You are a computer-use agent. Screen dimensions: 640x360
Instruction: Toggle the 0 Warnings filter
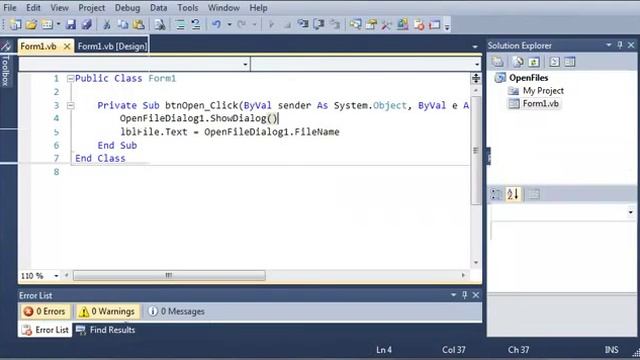click(x=107, y=311)
